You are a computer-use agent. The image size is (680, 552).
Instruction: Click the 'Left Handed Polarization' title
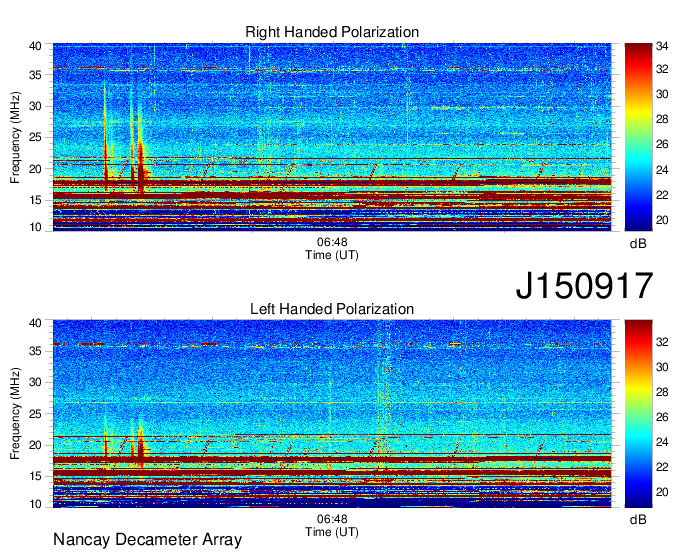tap(332, 309)
